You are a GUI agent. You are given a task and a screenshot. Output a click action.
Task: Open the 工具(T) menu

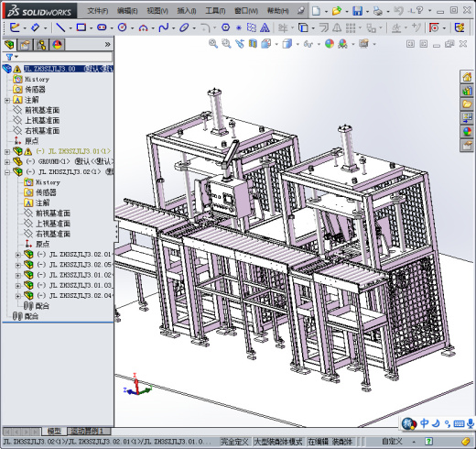(215, 11)
